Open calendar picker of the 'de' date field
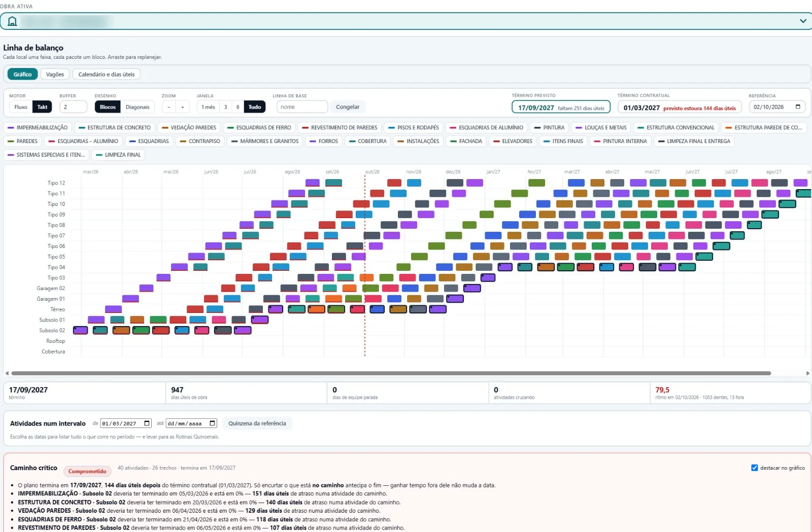Image resolution: width=812 pixels, height=532 pixels. [x=147, y=423]
